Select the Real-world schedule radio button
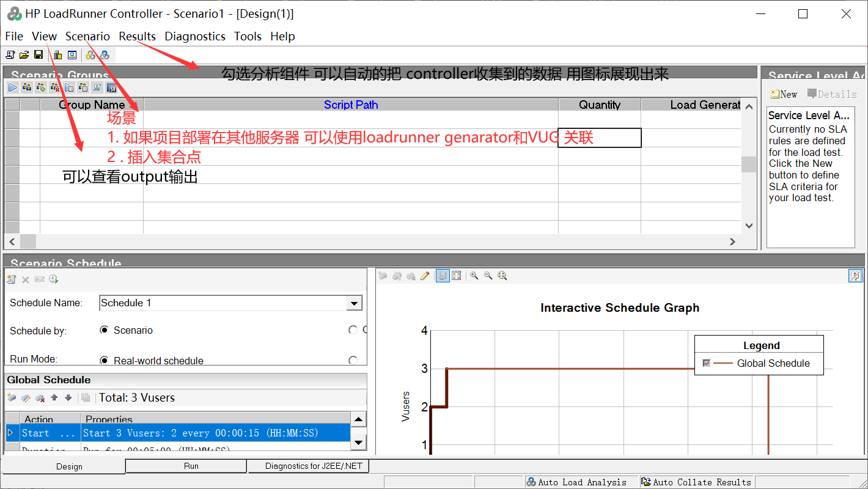Screen dimensions: 868x489 pyautogui.click(x=104, y=361)
